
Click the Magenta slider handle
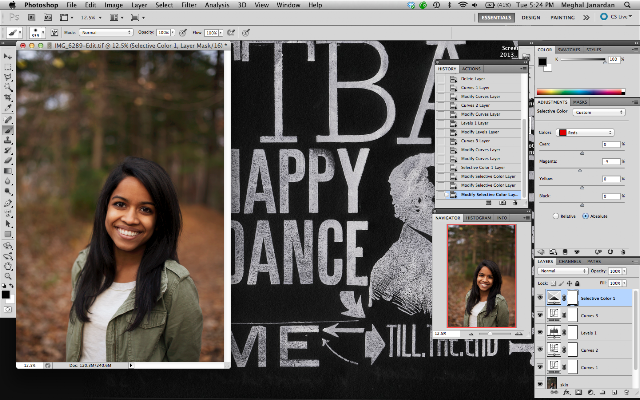click(580, 170)
